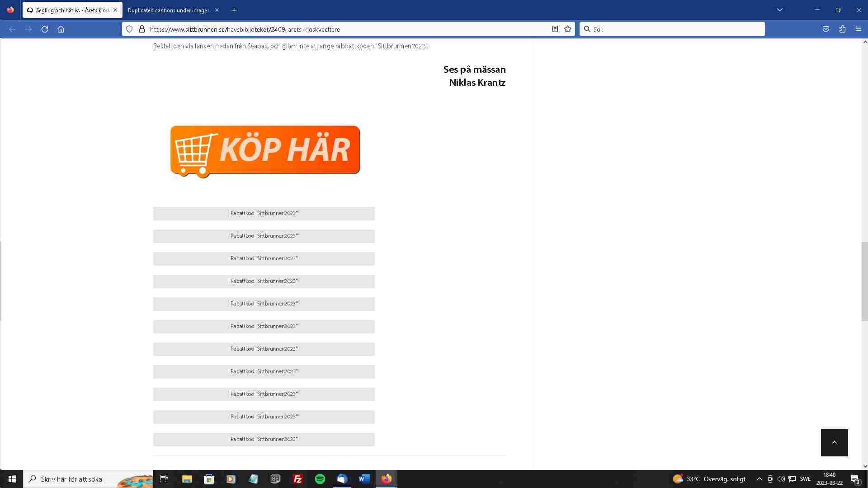This screenshot has height=488, width=868.
Task: Open the Pocket save icon
Action: (x=826, y=29)
